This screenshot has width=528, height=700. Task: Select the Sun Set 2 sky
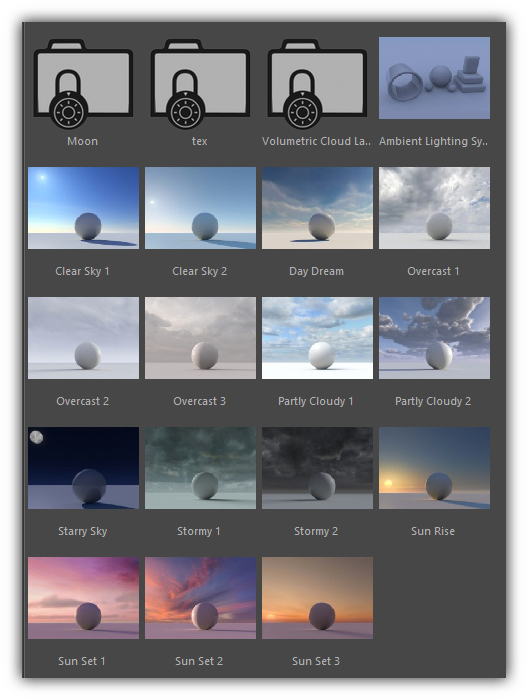tap(200, 598)
